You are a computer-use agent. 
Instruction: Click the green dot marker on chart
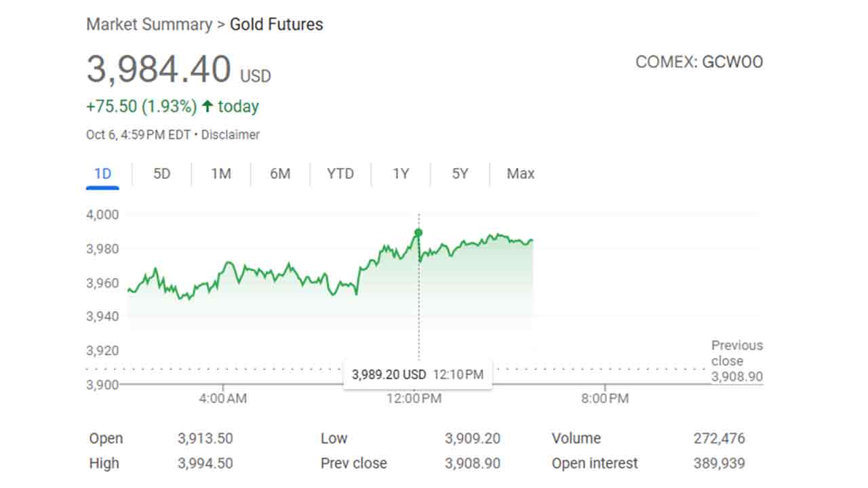pyautogui.click(x=418, y=232)
